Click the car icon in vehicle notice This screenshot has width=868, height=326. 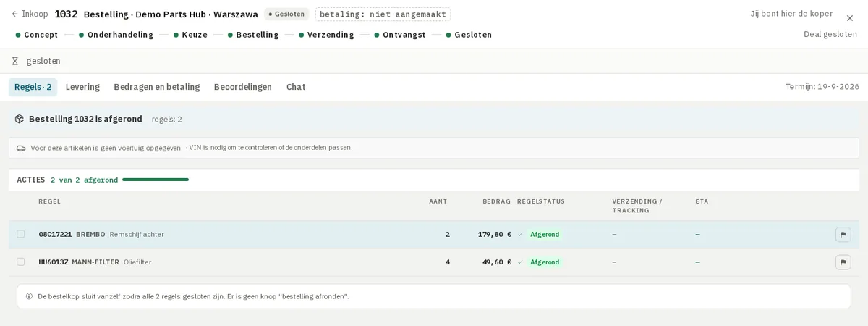[21, 148]
